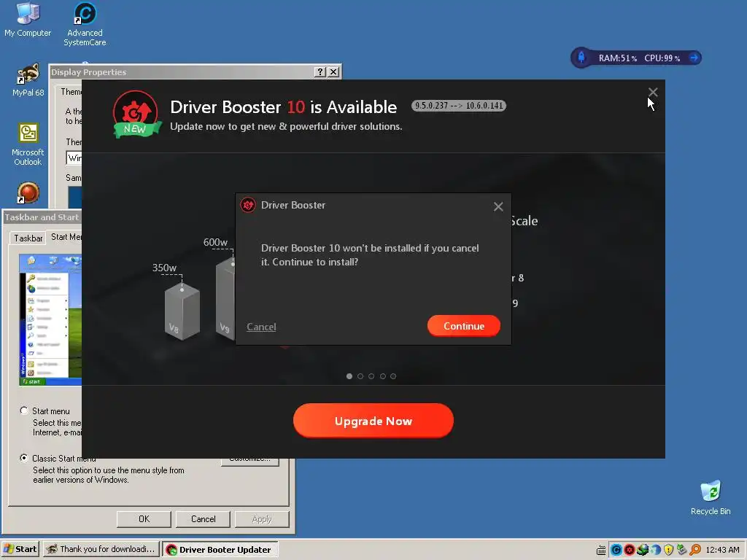
Task: Click the 12:43 AM system clock
Action: 722,550
